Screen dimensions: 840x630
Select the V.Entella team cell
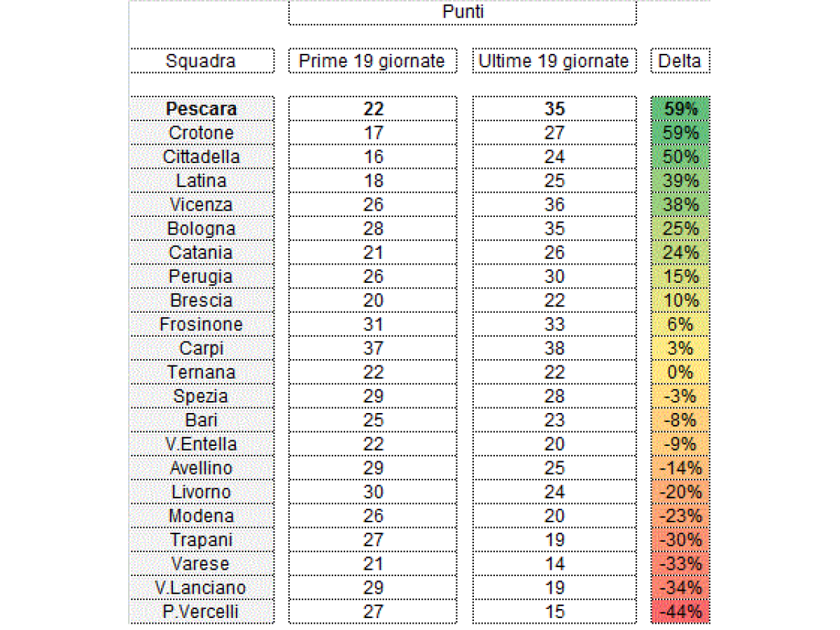[201, 444]
